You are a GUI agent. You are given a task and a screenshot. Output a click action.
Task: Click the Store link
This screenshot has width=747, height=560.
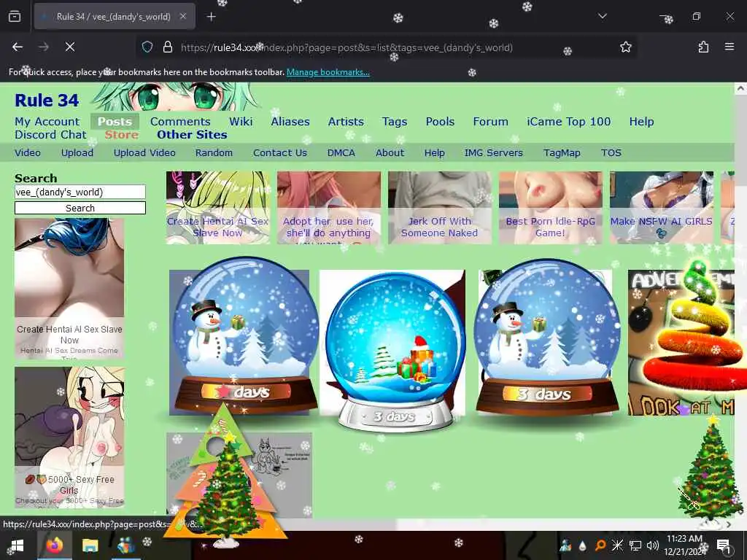pos(122,135)
